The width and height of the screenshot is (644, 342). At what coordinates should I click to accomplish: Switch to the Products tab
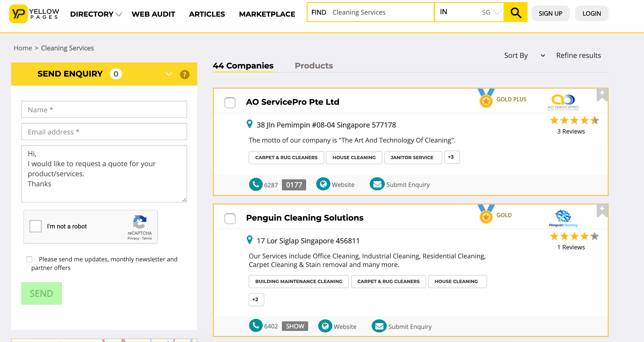coord(314,66)
